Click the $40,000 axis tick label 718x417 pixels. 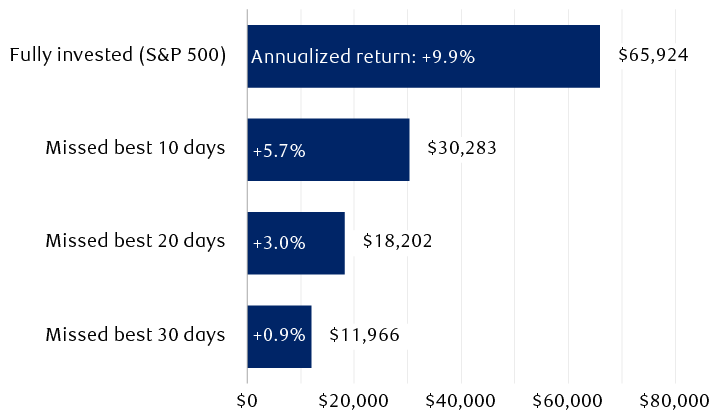click(x=461, y=400)
